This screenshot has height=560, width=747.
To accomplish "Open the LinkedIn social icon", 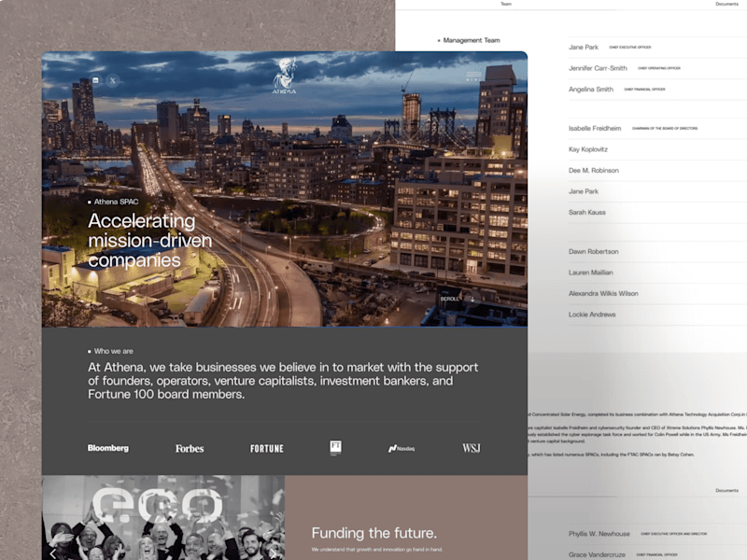I will coord(96,80).
